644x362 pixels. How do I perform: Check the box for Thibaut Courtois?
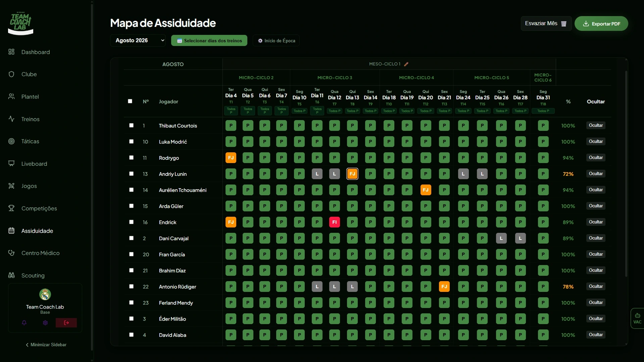click(x=131, y=125)
